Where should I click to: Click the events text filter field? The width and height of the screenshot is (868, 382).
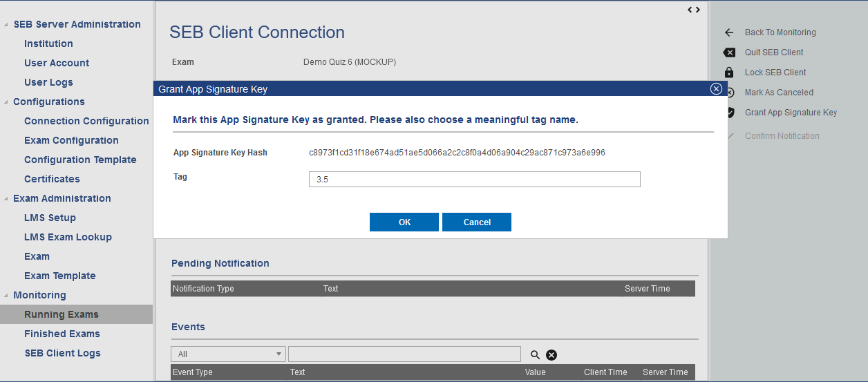[x=404, y=354]
